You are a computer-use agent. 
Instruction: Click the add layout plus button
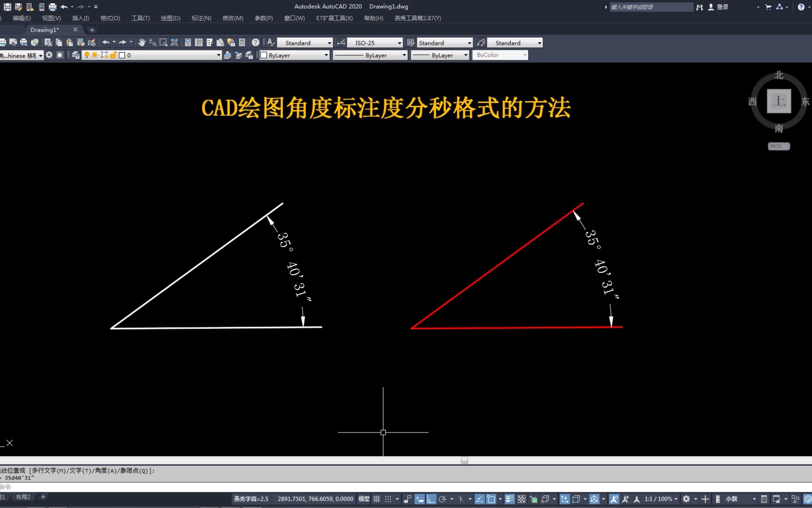(43, 496)
